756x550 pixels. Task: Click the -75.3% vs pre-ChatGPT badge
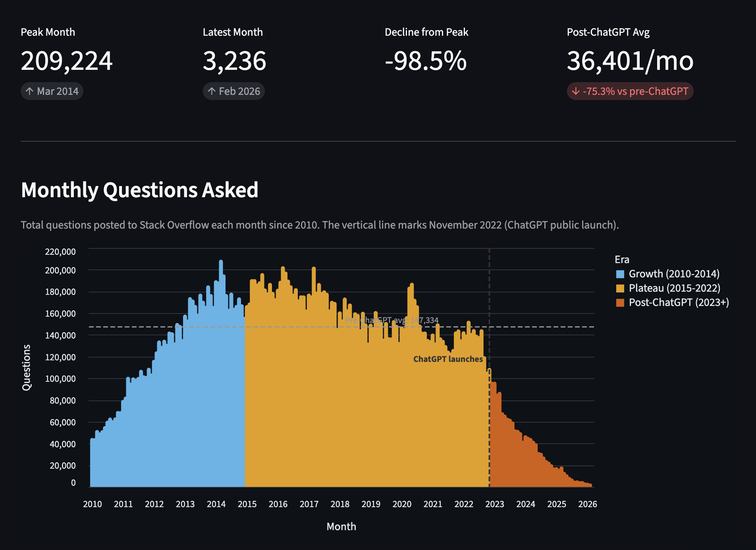click(x=631, y=91)
